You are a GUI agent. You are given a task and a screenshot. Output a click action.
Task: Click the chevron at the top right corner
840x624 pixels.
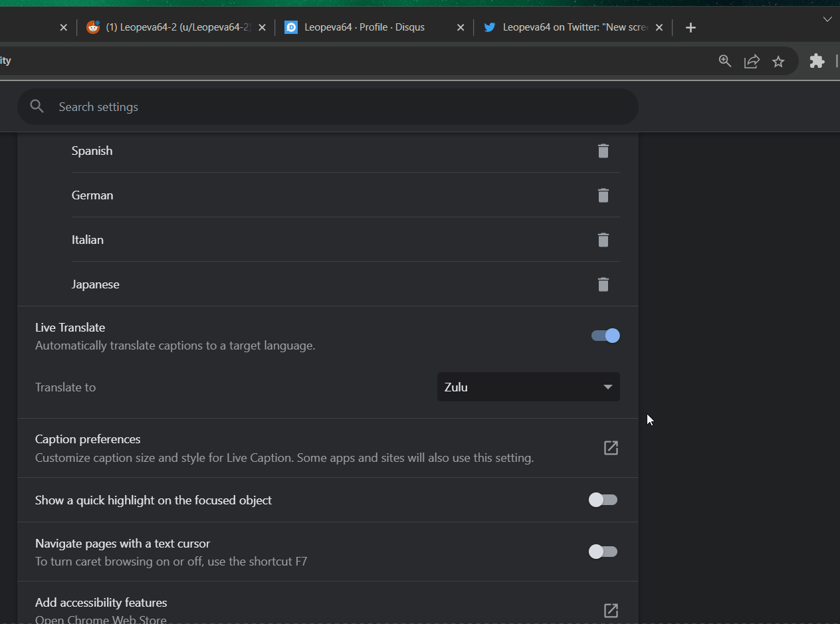point(827,19)
